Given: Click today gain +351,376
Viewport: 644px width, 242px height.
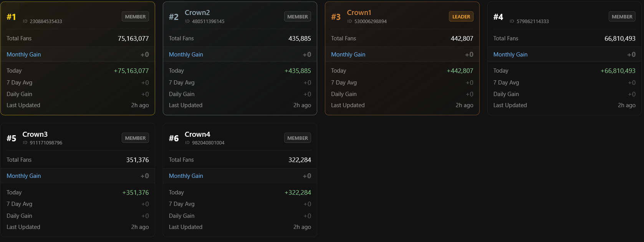Looking at the screenshot, I should point(136,192).
